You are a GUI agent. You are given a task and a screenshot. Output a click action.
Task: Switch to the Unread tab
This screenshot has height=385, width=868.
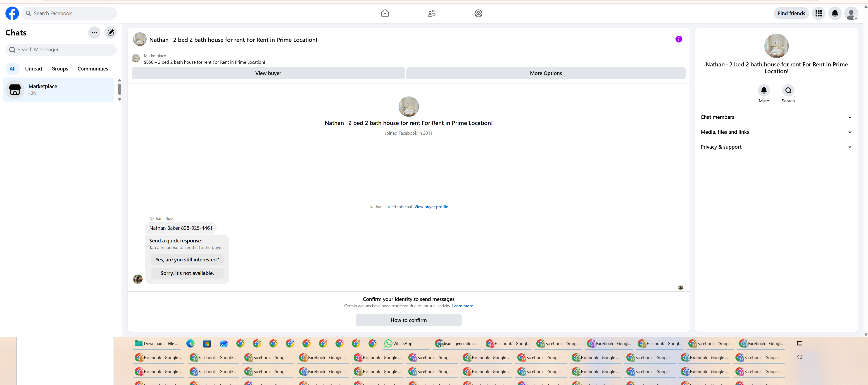(x=33, y=69)
